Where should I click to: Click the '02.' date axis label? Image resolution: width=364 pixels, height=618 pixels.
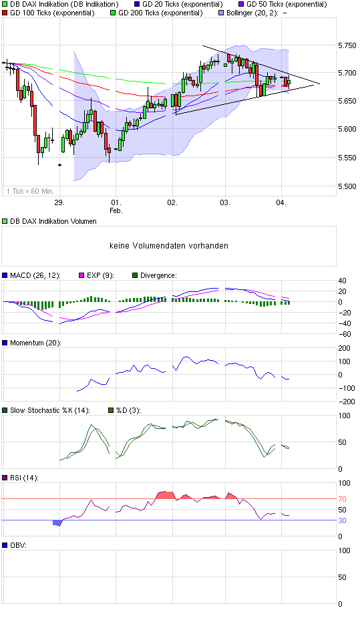click(x=172, y=202)
